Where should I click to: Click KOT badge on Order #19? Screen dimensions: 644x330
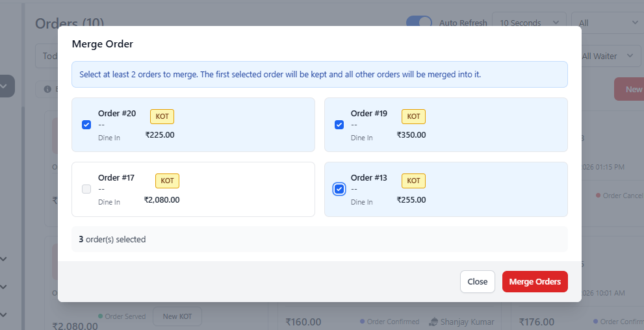click(413, 116)
